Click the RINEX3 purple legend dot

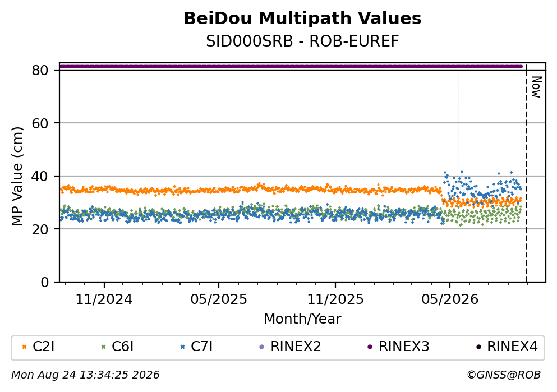point(370,347)
